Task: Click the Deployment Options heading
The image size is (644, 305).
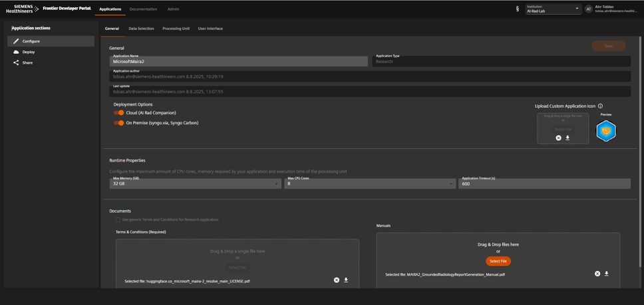Action: 133,104
